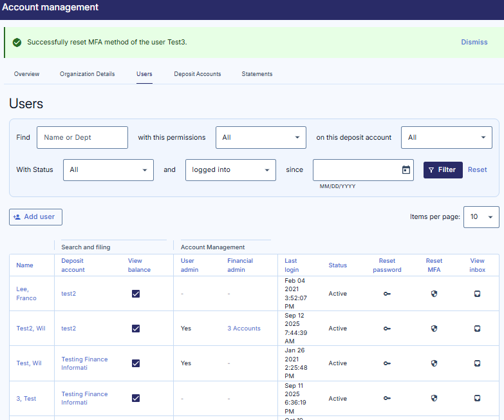Viewport: 504px width, 420px height.
Task: Go to the Organization Details tab
Action: coord(87,74)
